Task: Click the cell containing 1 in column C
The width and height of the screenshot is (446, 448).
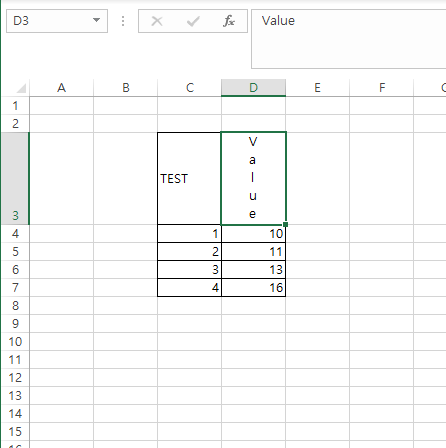Action: (189, 234)
